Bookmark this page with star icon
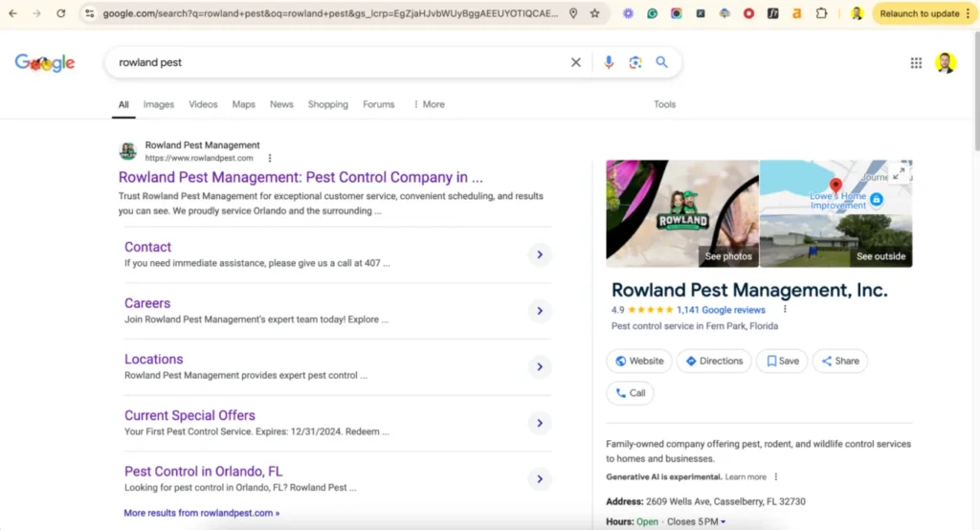This screenshot has height=530, width=980. click(x=595, y=13)
